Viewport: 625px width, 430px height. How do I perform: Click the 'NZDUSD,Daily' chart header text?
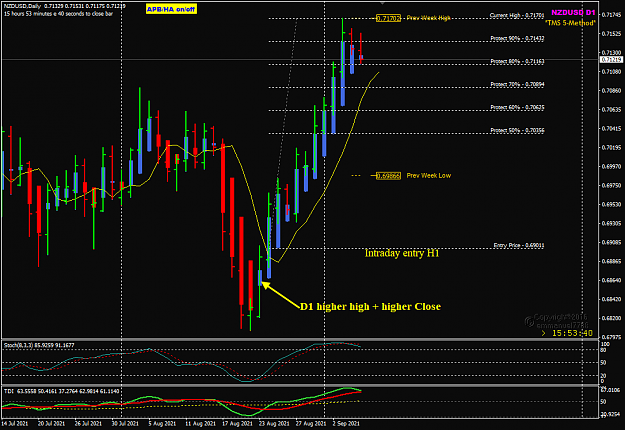click(x=22, y=6)
